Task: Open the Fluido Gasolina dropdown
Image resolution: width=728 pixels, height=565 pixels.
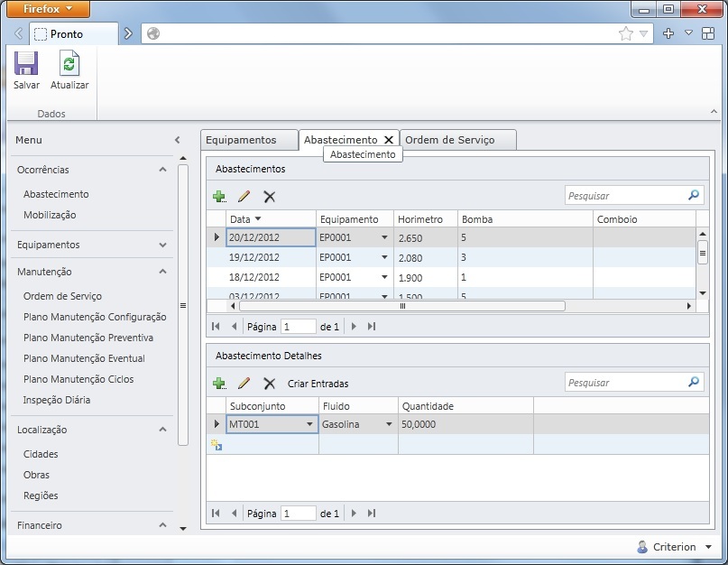Action: pos(389,424)
